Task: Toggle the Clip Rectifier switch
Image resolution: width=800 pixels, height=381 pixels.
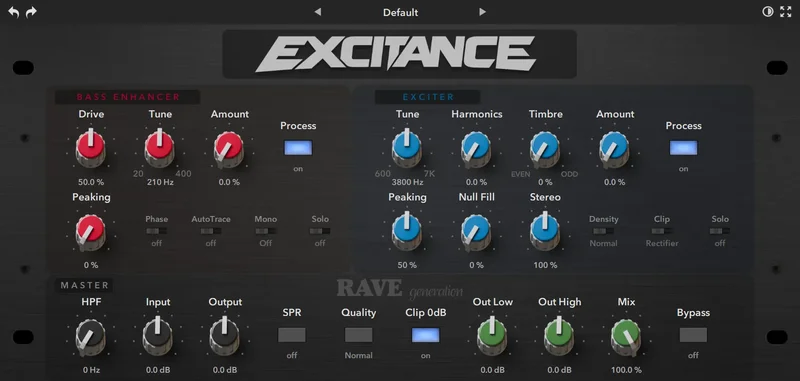Action: 662,231
